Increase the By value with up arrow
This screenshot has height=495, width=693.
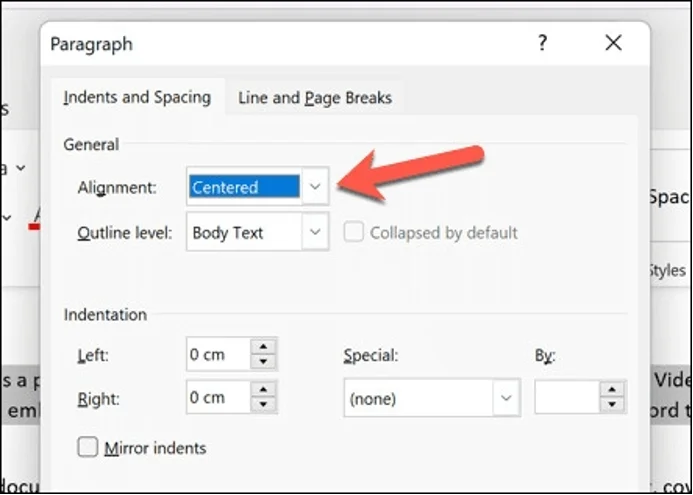pyautogui.click(x=612, y=391)
